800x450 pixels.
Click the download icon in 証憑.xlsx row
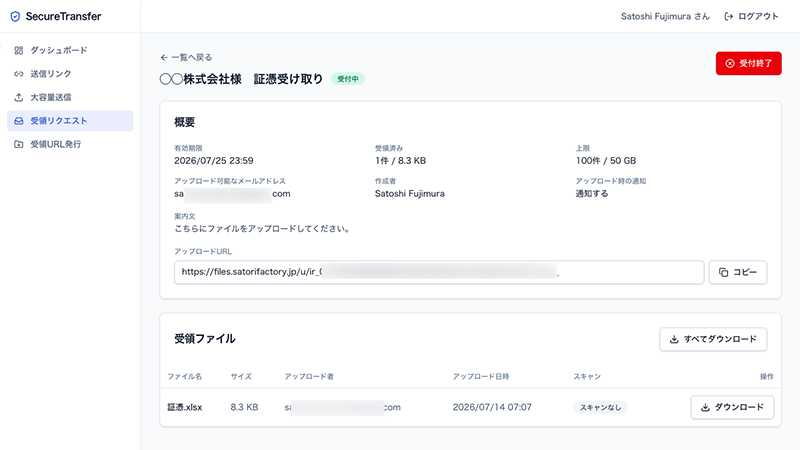tap(705, 407)
